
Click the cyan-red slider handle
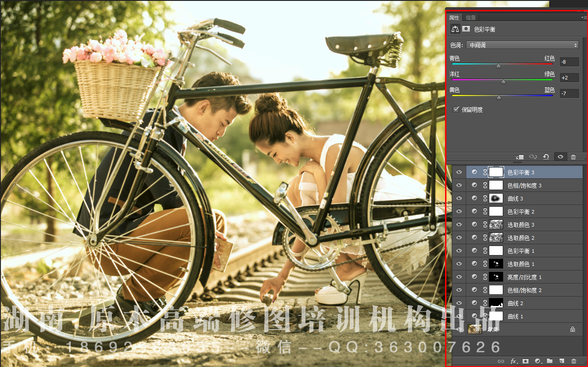(x=498, y=66)
